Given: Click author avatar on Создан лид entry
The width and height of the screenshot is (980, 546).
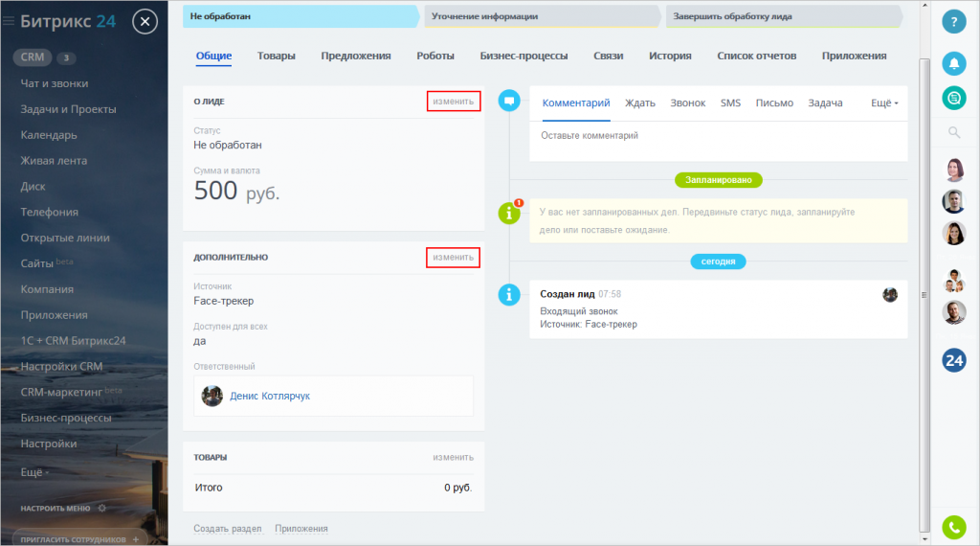Looking at the screenshot, I should [x=890, y=295].
